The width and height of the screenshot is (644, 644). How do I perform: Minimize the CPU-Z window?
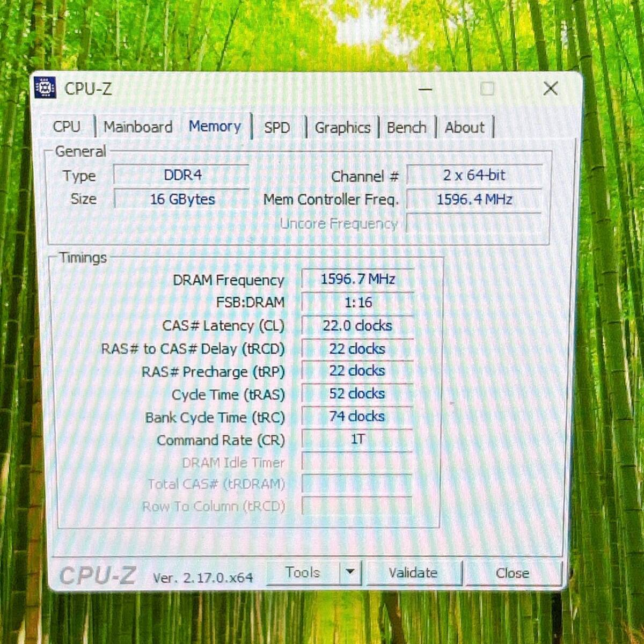pos(426,89)
